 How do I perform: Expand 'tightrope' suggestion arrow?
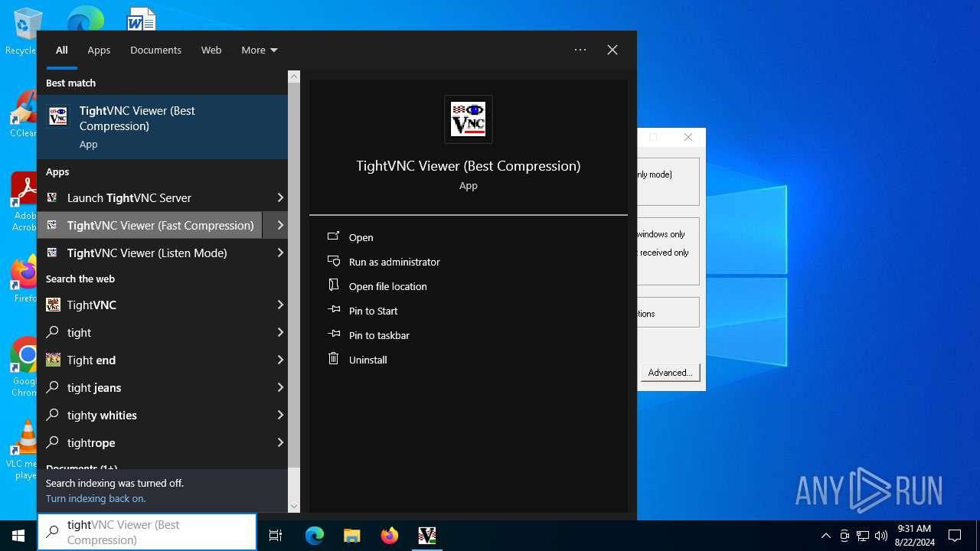[x=280, y=442]
